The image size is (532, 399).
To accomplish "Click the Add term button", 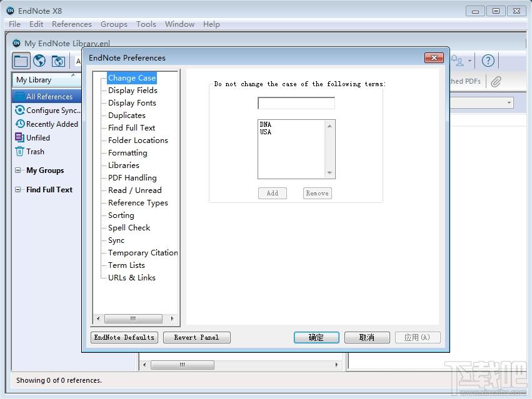I will (273, 193).
